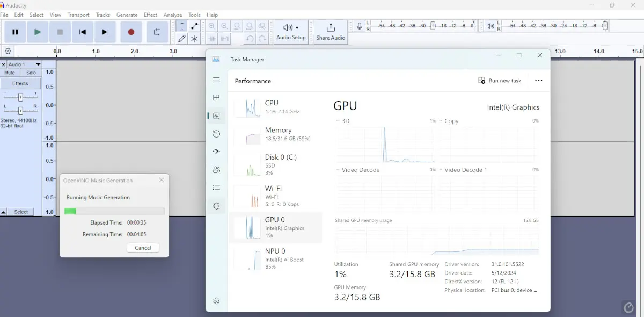The height and width of the screenshot is (317, 644).
Task: Fit selection to width
Action: 237,26
